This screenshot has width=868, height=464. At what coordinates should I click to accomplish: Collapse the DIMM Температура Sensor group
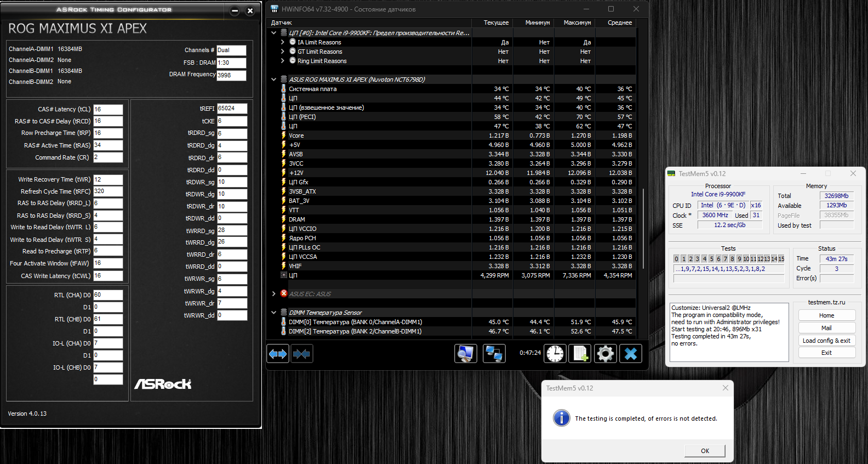[x=274, y=313]
